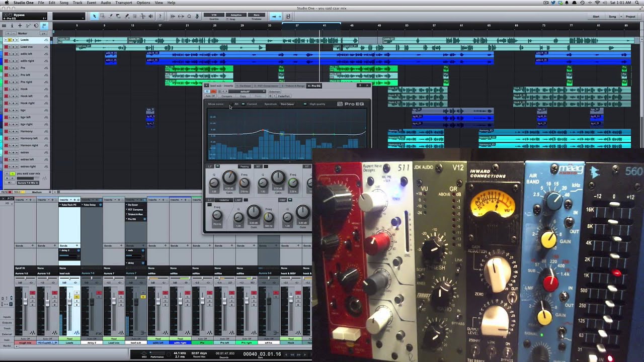Toggle the Autoscroll arrow icon
The width and height of the screenshot is (644, 362).
point(274,16)
